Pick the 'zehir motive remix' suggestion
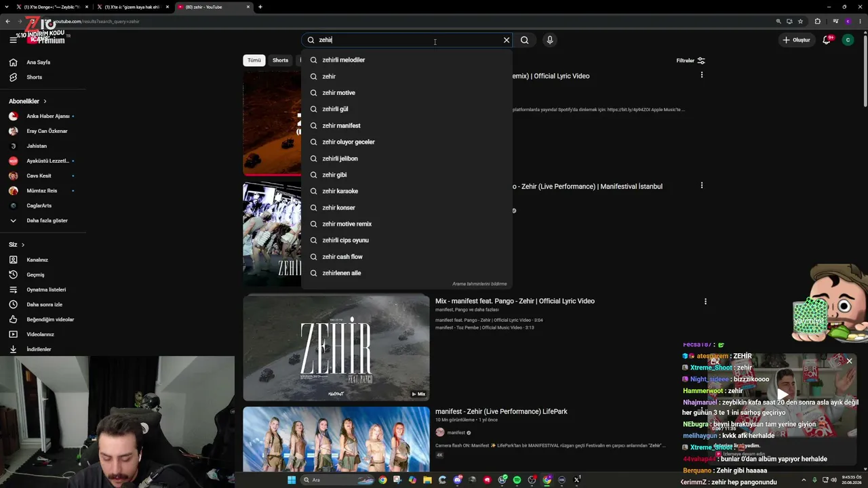The width and height of the screenshot is (868, 488). coord(407,224)
